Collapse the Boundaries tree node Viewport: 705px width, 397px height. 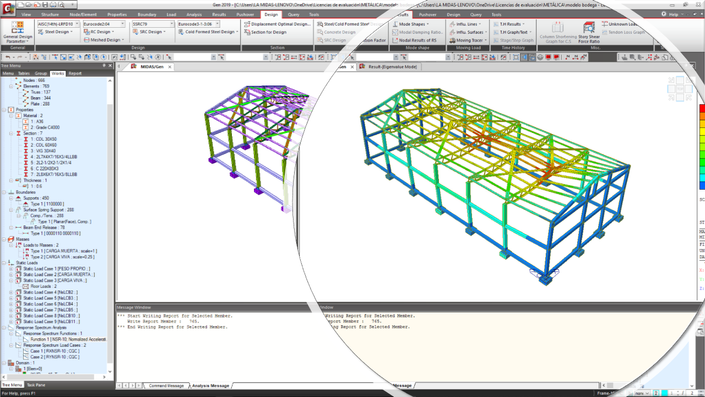4,192
